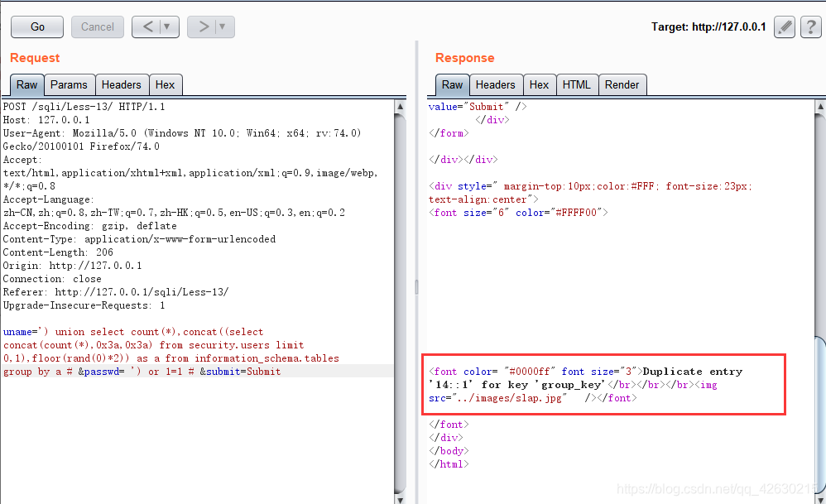Click the Accept-Encoding: gzip, deflate header

[x=89, y=226]
